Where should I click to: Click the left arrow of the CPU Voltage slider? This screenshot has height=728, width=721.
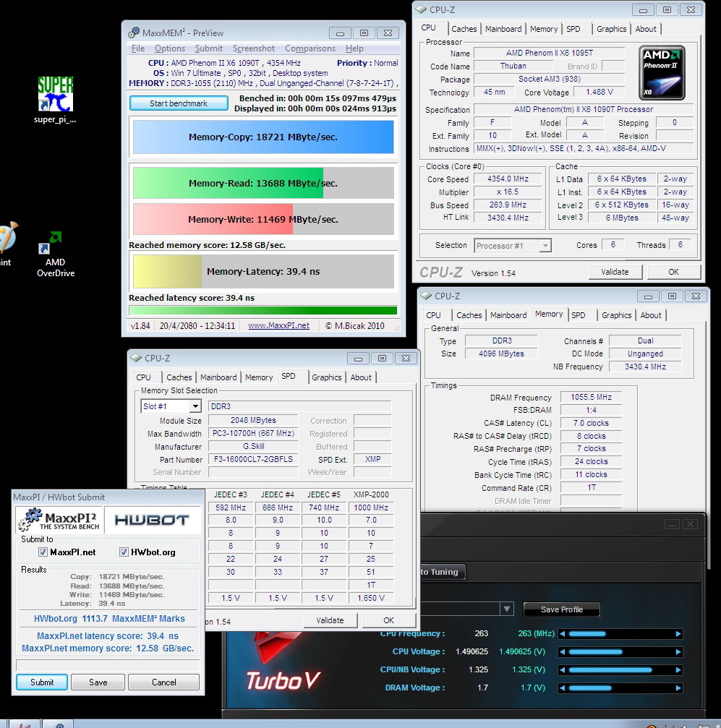tap(562, 652)
